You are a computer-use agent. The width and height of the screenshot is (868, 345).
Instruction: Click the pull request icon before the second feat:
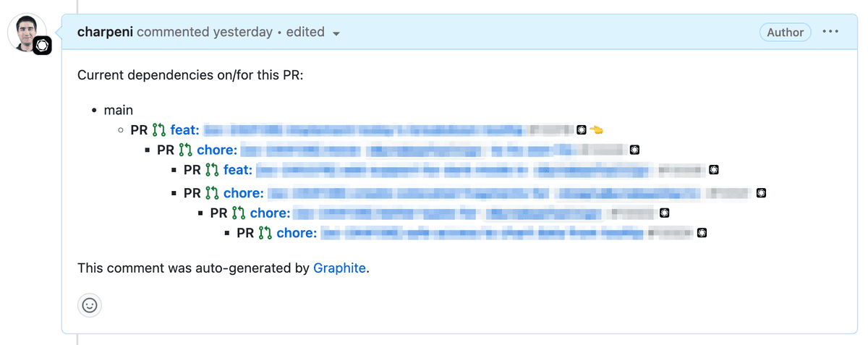coord(212,170)
